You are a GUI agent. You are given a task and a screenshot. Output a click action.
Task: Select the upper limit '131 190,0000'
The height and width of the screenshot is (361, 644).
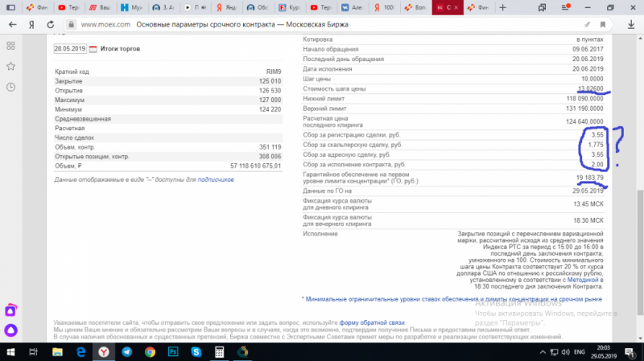tap(585, 109)
